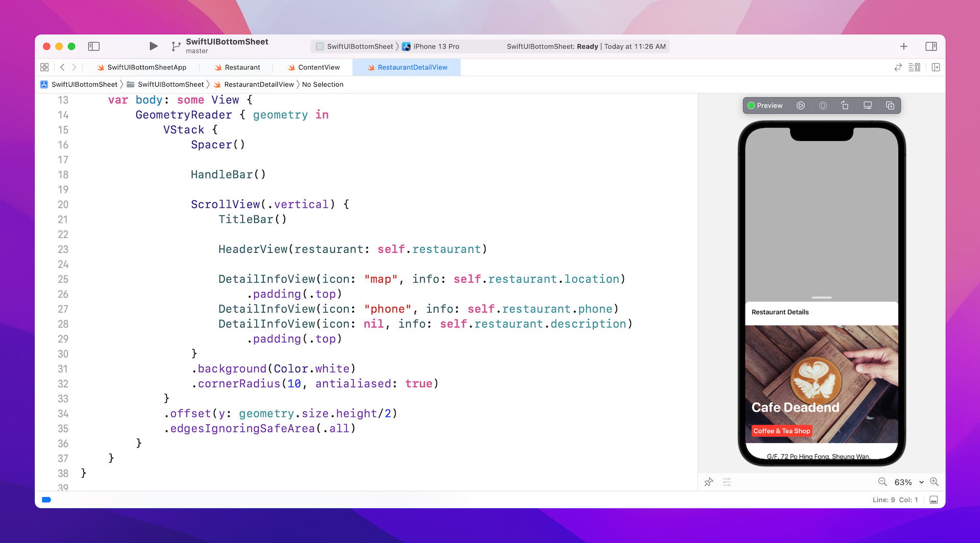The height and width of the screenshot is (543, 980).
Task: Click the master branch label
Action: coord(197,51)
